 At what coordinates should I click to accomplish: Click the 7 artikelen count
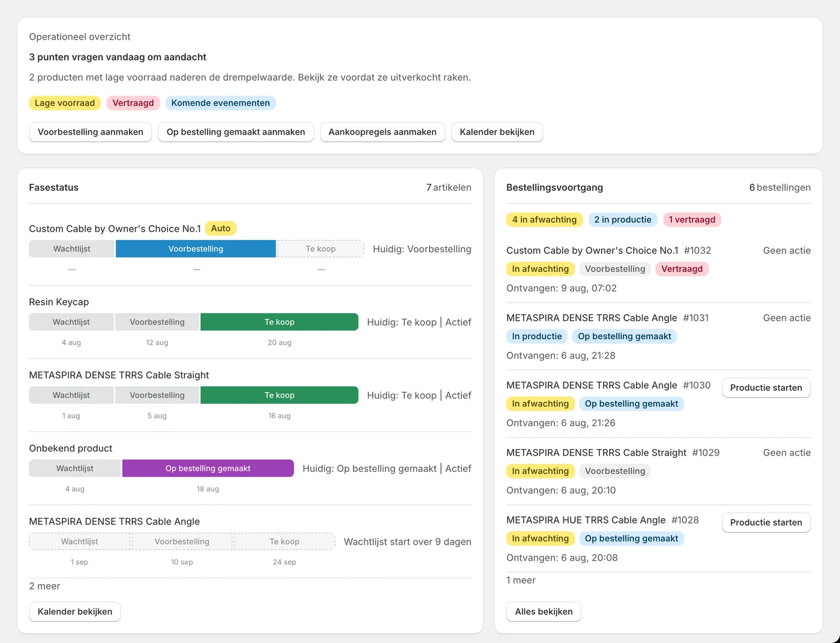tap(449, 187)
